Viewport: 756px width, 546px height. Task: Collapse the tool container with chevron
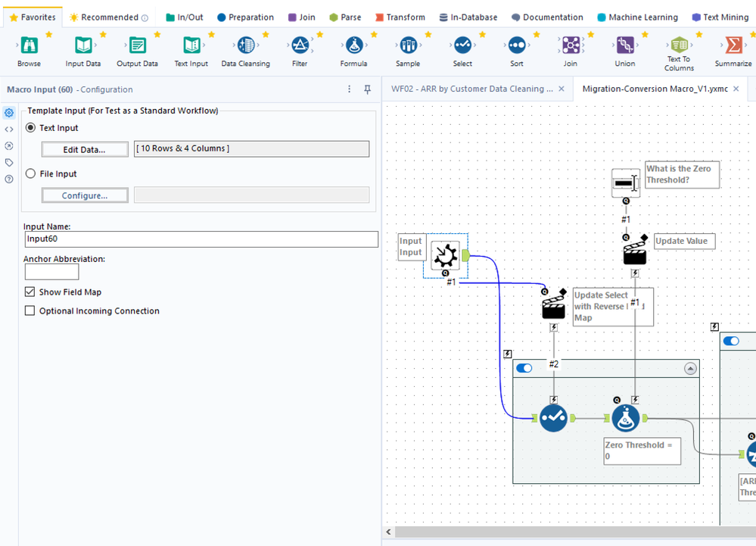click(x=689, y=369)
